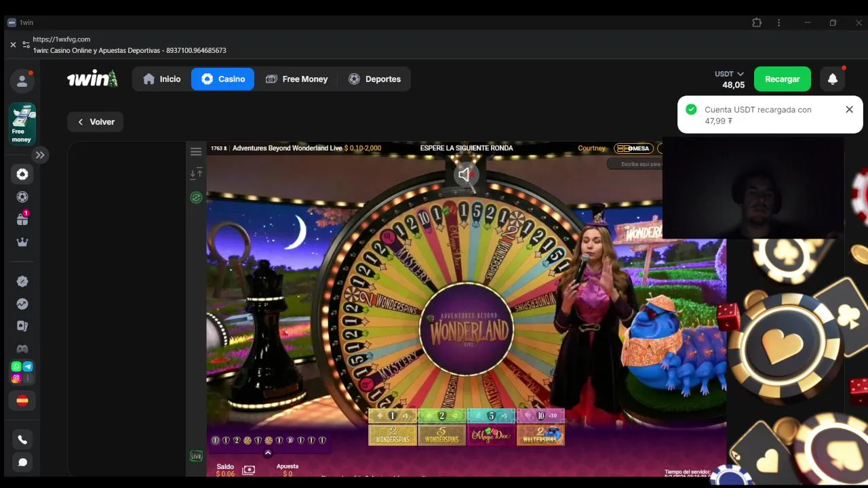
Task: Open the crown VIP sidebar icon
Action: coord(22,242)
